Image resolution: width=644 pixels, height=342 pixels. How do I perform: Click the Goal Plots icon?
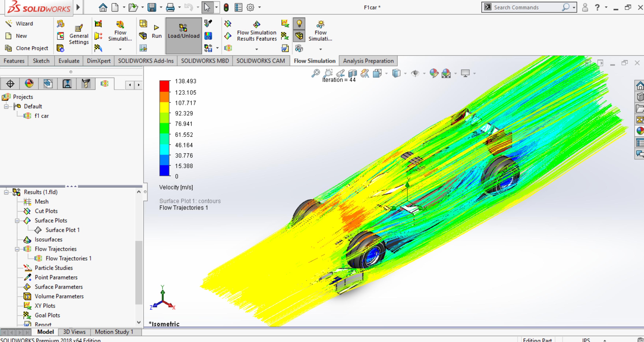click(x=27, y=315)
